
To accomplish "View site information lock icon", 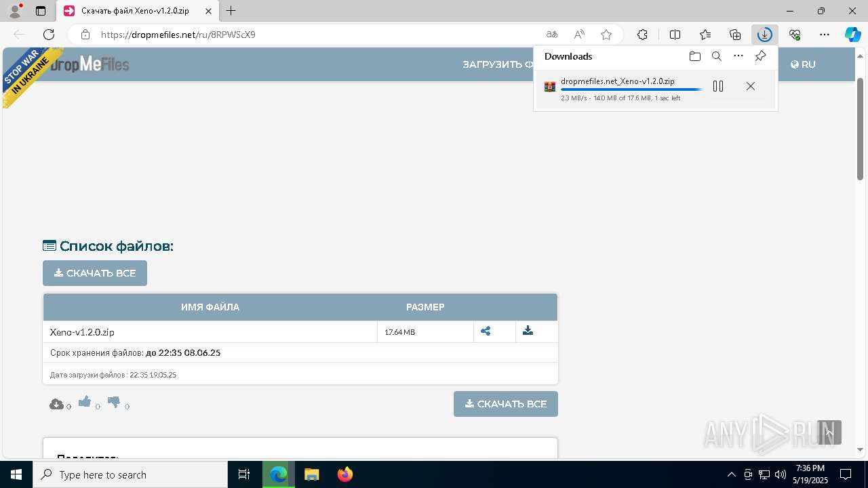I will 85,35.
